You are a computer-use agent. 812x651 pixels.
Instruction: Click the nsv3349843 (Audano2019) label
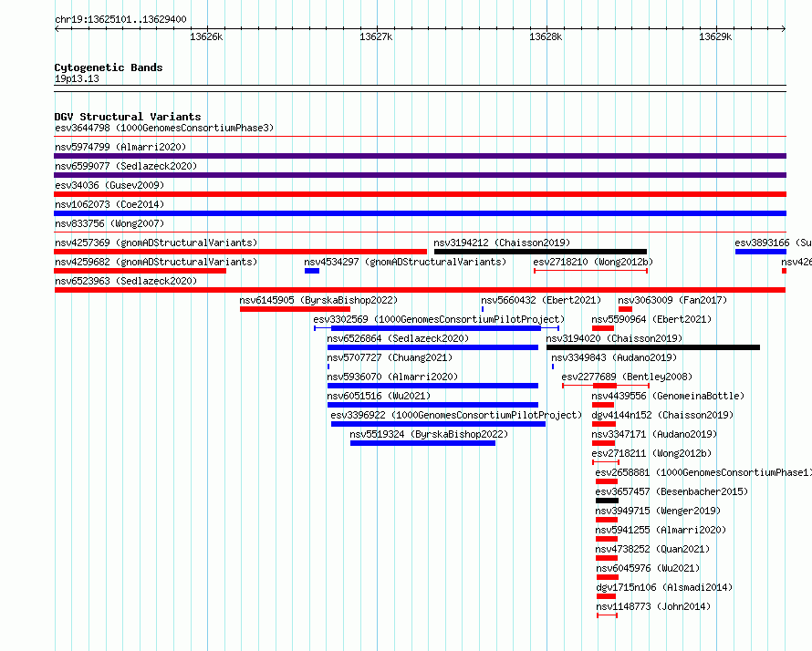pyautogui.click(x=614, y=357)
